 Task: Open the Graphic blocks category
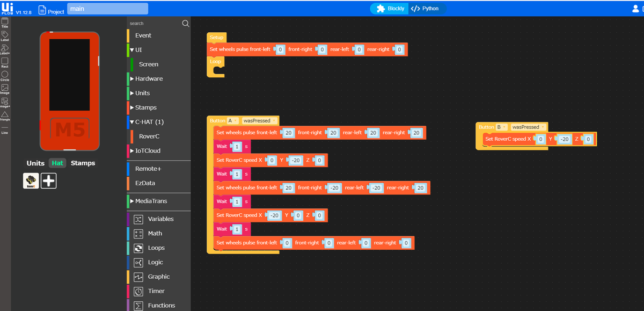point(158,277)
